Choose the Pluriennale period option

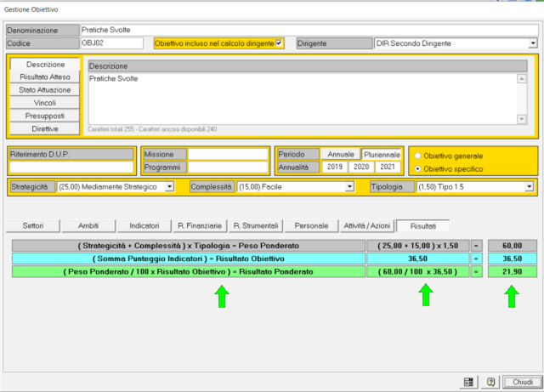click(381, 155)
